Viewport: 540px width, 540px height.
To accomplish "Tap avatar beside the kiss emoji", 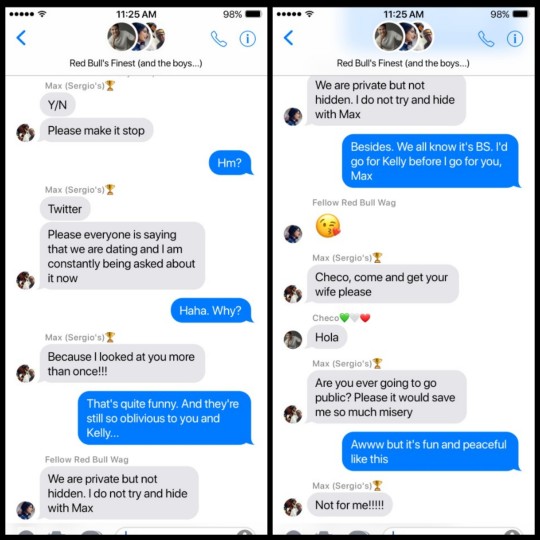I will [293, 234].
